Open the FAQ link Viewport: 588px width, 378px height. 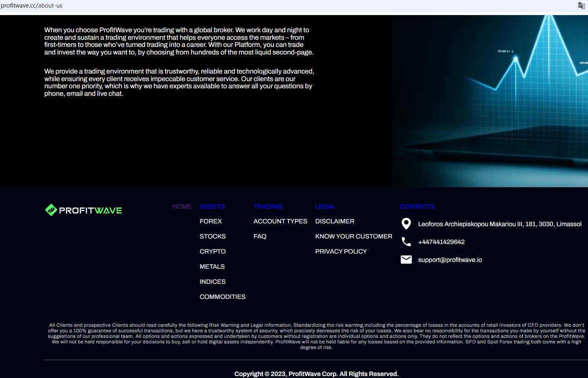(260, 236)
